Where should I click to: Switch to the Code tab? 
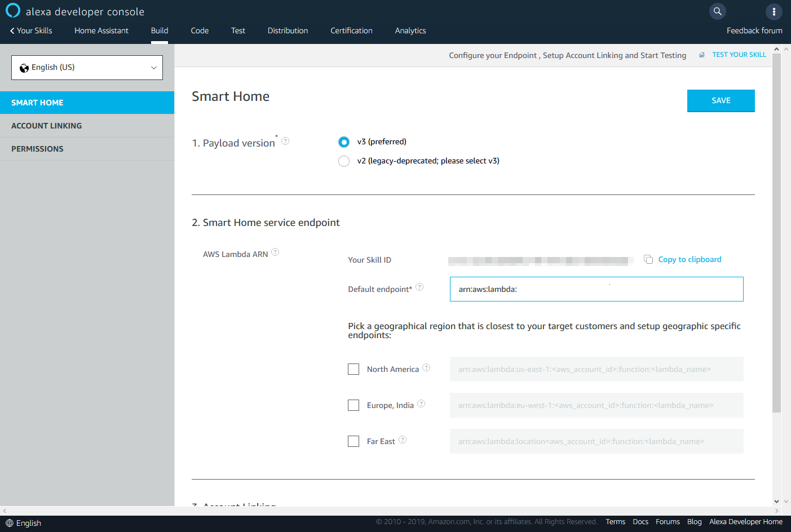pos(200,30)
